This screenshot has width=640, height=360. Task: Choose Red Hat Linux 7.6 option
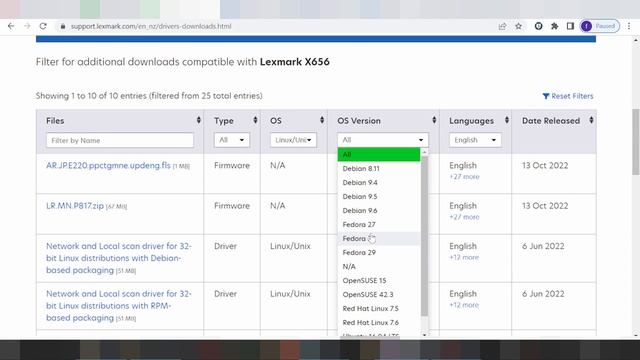click(x=379, y=322)
